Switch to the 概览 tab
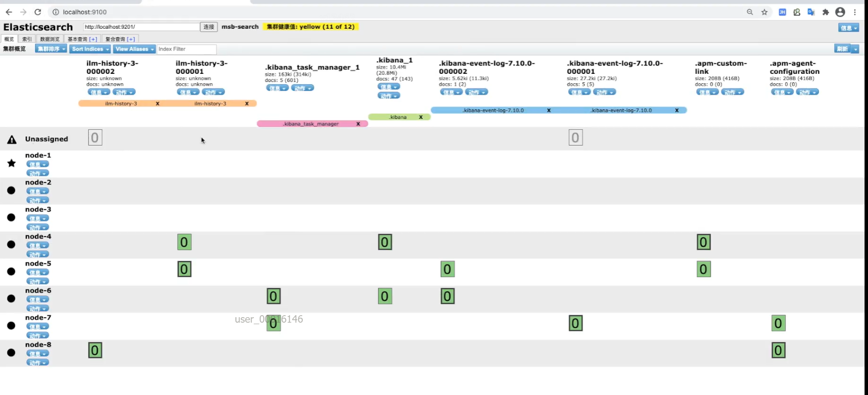Screen dimensions: 868x395 9,39
